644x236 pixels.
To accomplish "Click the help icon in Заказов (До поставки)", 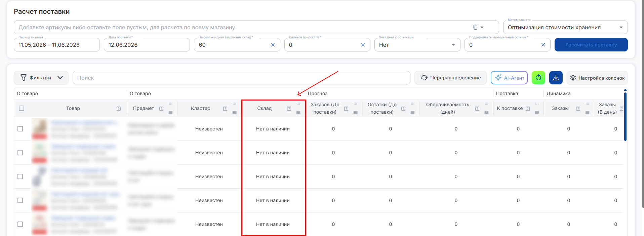I will [x=346, y=109].
